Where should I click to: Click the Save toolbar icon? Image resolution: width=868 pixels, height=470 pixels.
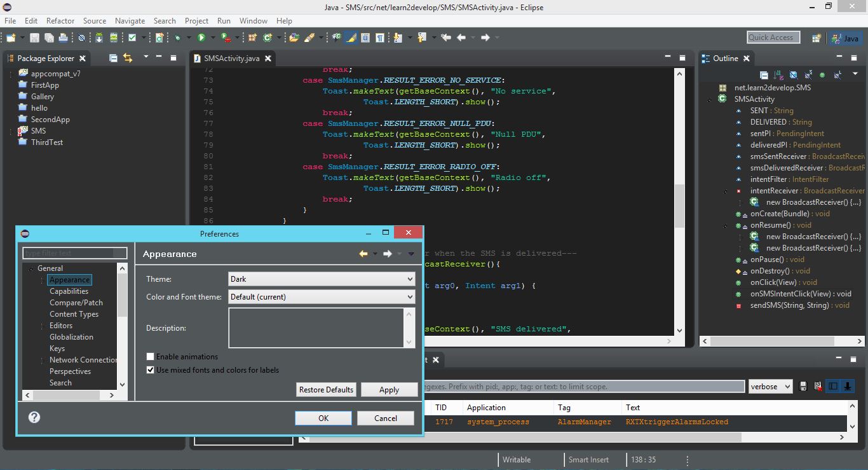(33, 38)
